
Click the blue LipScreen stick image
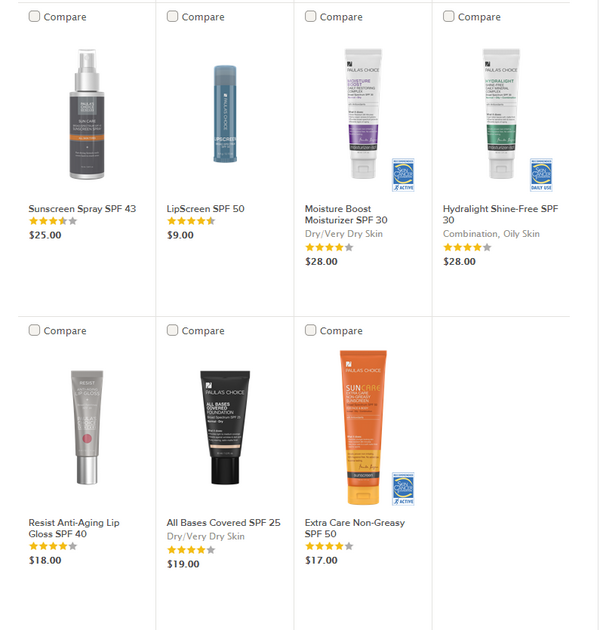point(225,114)
